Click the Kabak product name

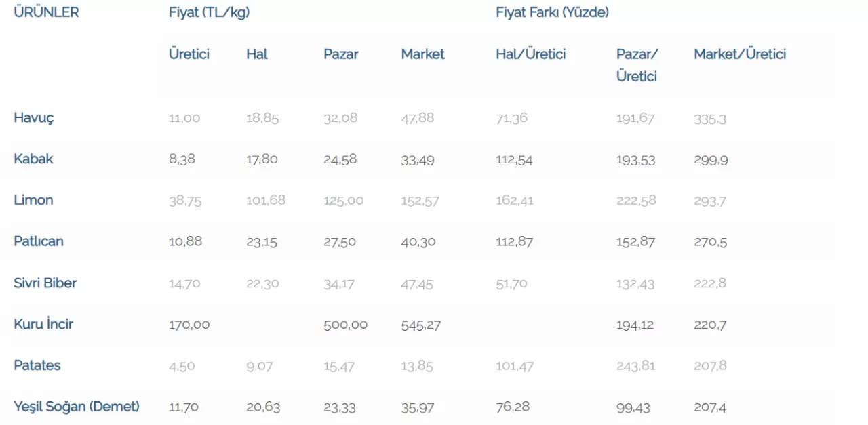[33, 159]
